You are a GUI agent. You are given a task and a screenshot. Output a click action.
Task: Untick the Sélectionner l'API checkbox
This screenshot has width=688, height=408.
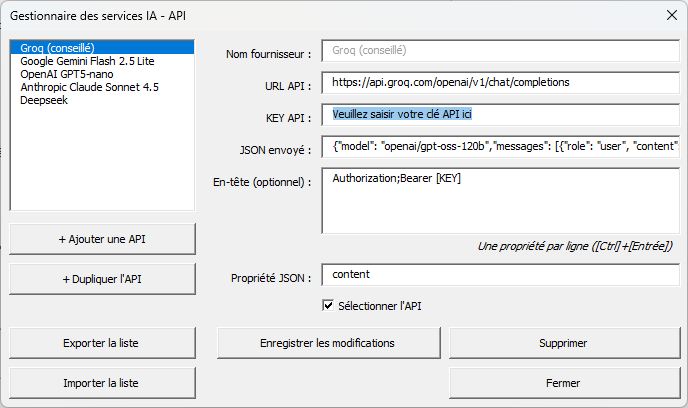[x=328, y=306]
